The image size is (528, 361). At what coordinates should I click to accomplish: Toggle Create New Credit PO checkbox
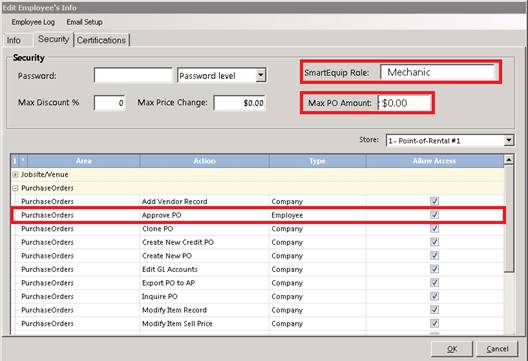point(434,242)
